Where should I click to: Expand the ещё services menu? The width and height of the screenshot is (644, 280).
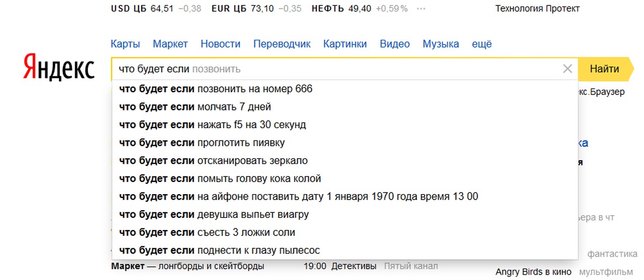[482, 44]
